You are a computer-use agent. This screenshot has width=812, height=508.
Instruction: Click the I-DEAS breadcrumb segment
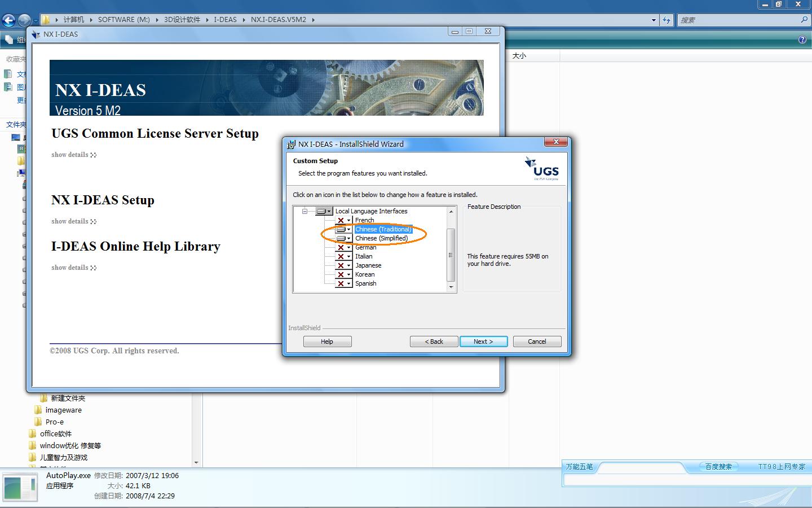point(225,19)
